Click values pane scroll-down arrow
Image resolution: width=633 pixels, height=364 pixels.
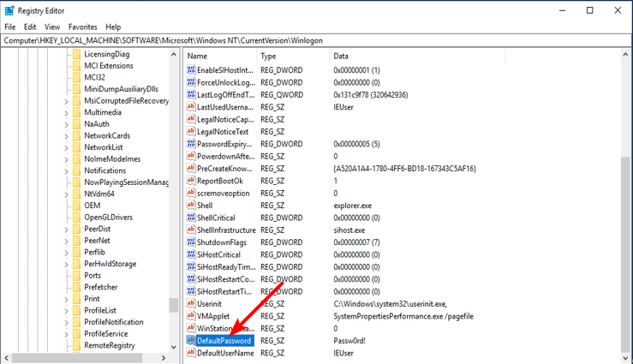point(625,357)
